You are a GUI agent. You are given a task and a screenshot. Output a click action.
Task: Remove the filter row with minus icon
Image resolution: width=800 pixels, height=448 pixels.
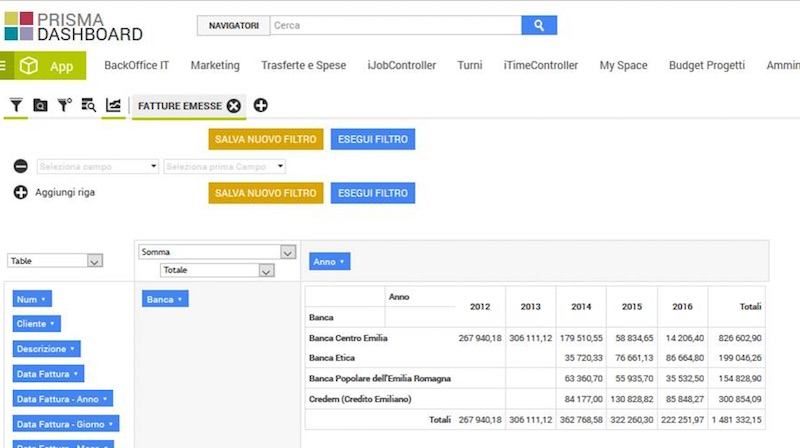(20, 166)
